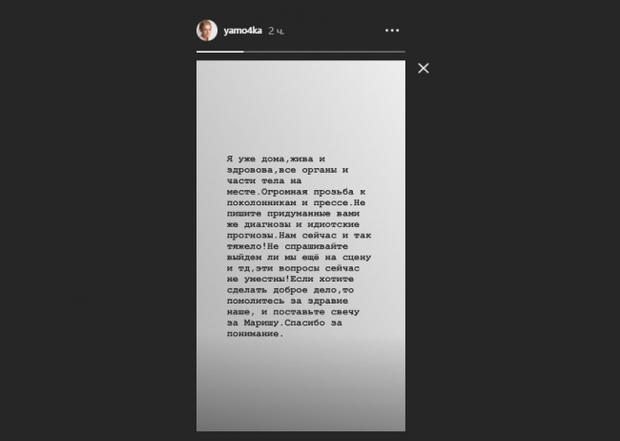
Task: Visit the yamo4ka username link
Action: 242,30
